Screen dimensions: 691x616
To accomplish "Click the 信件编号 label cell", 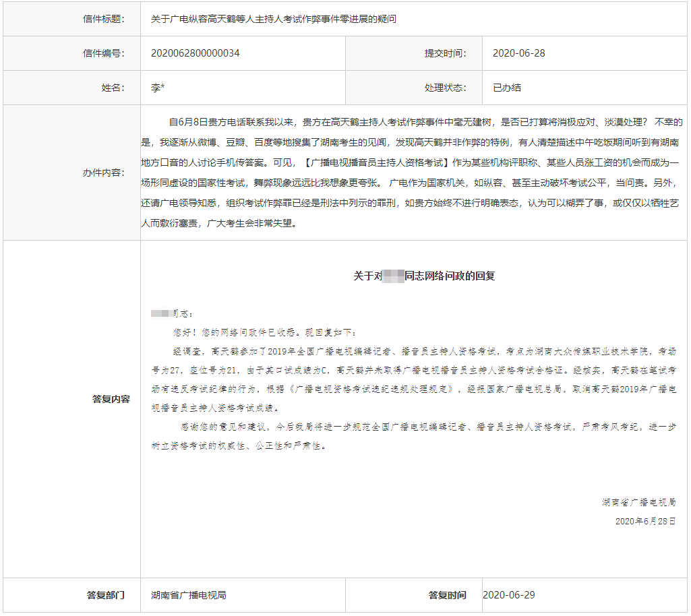I will [x=103, y=53].
